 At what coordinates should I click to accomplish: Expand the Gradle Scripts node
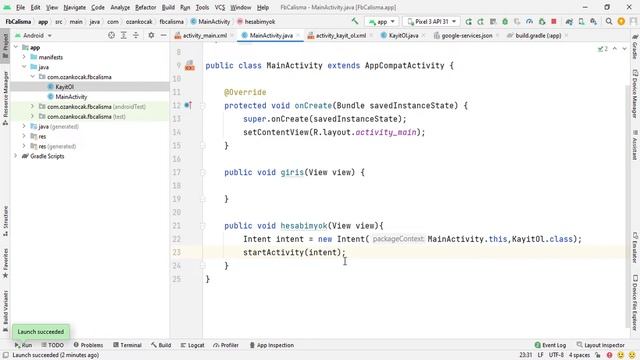coord(16,156)
